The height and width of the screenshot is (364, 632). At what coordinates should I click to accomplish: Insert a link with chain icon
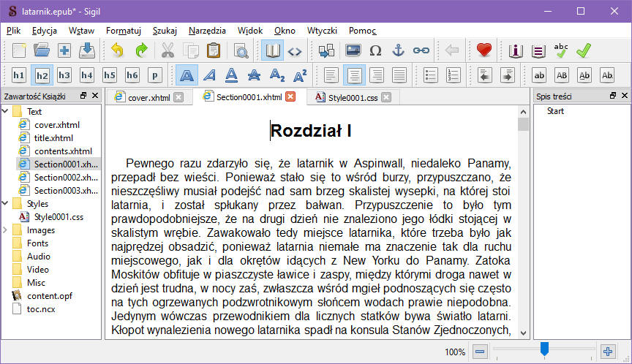(421, 50)
